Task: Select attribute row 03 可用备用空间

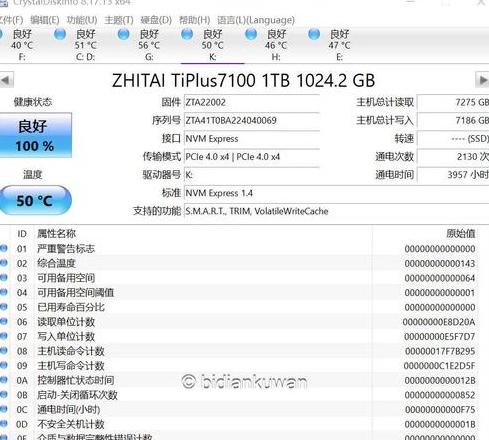Action: pyautogui.click(x=239, y=278)
